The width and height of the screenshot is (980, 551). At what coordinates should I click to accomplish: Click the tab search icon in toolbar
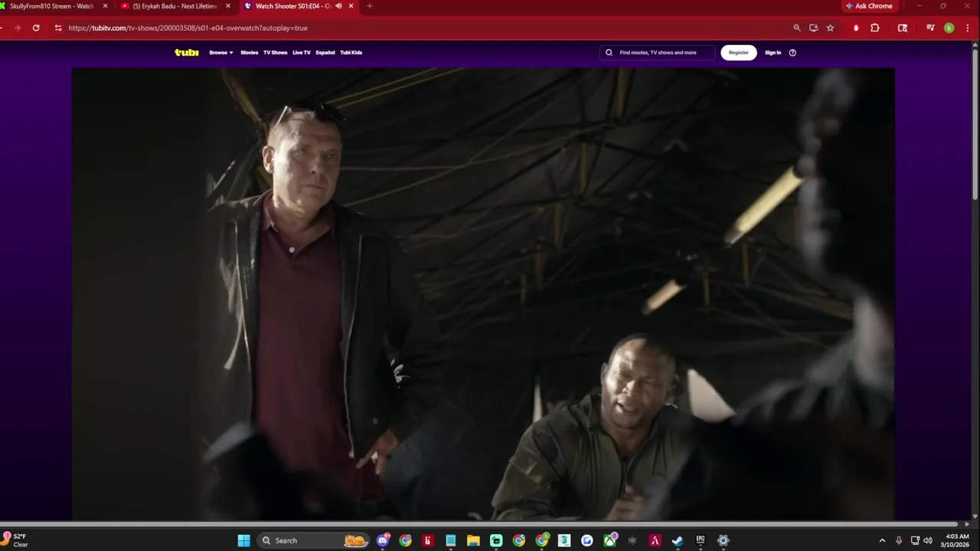pyautogui.click(x=903, y=28)
